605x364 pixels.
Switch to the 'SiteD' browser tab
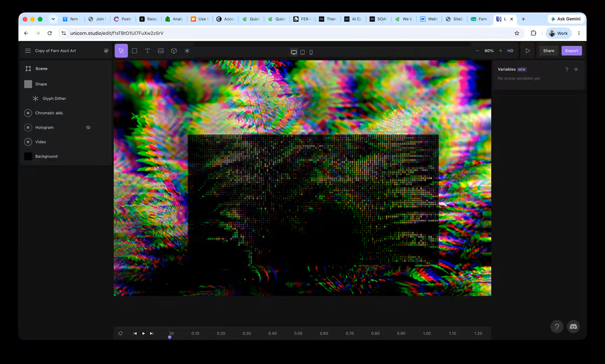pos(455,19)
